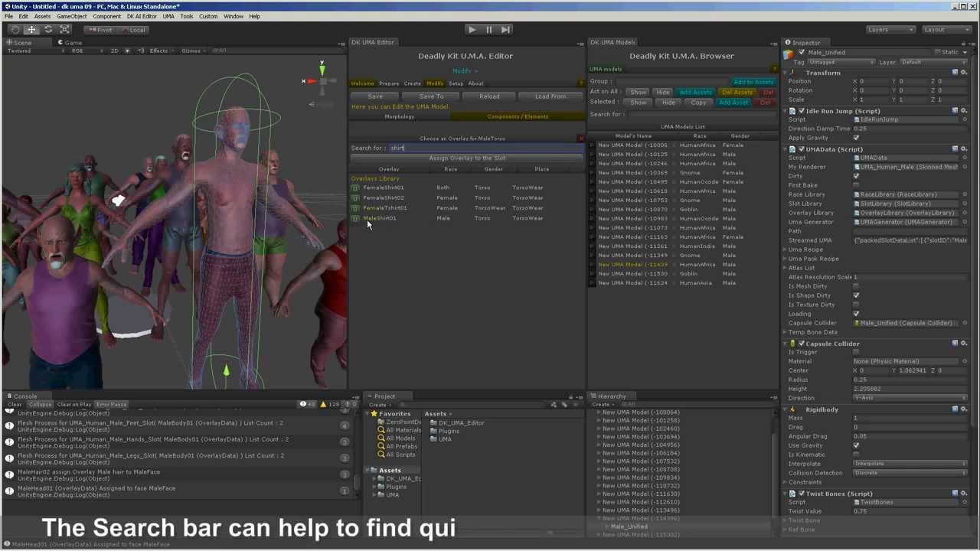
Task: Open the Gizmos dropdown
Action: pyautogui.click(x=193, y=51)
